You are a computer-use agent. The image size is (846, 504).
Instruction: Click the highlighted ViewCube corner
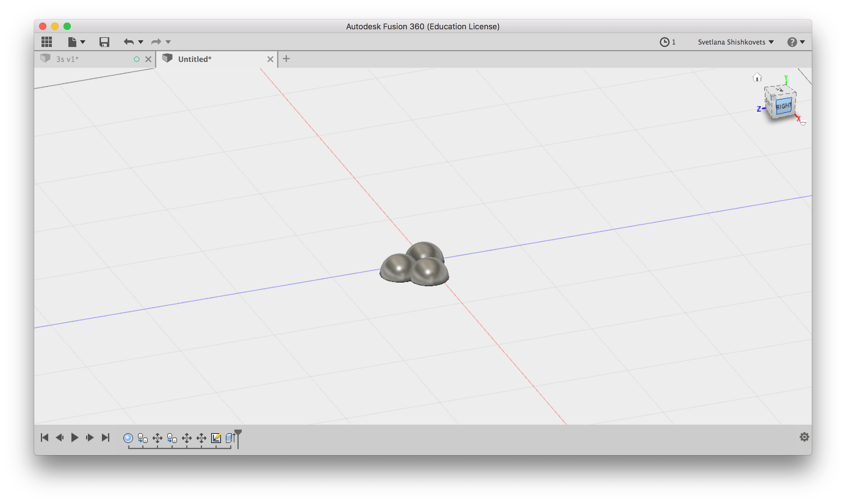[x=773, y=97]
